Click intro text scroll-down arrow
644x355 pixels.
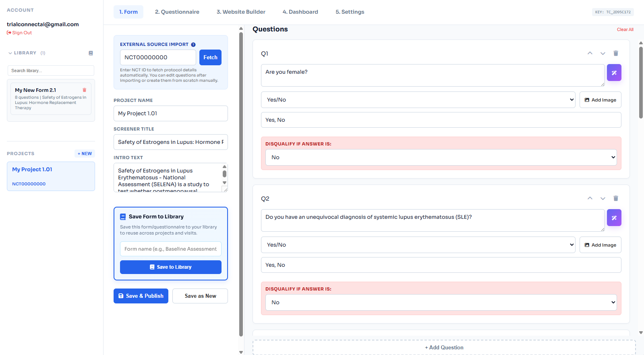tap(224, 183)
